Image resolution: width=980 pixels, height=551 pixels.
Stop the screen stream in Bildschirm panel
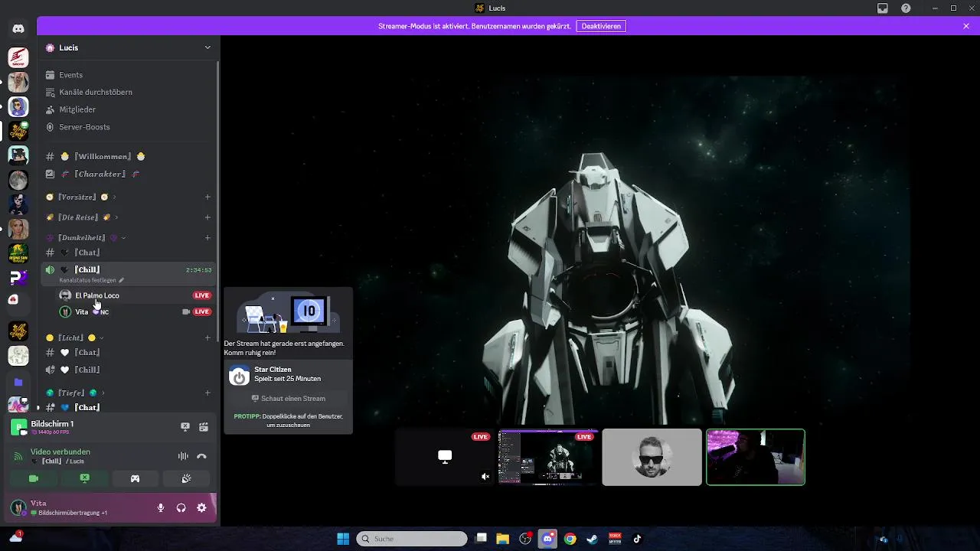point(185,427)
